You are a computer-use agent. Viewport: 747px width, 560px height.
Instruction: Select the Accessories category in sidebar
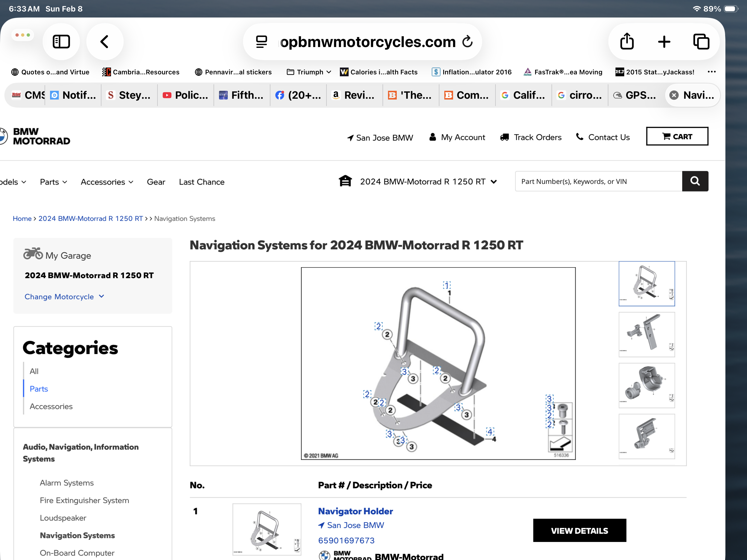coord(51,406)
